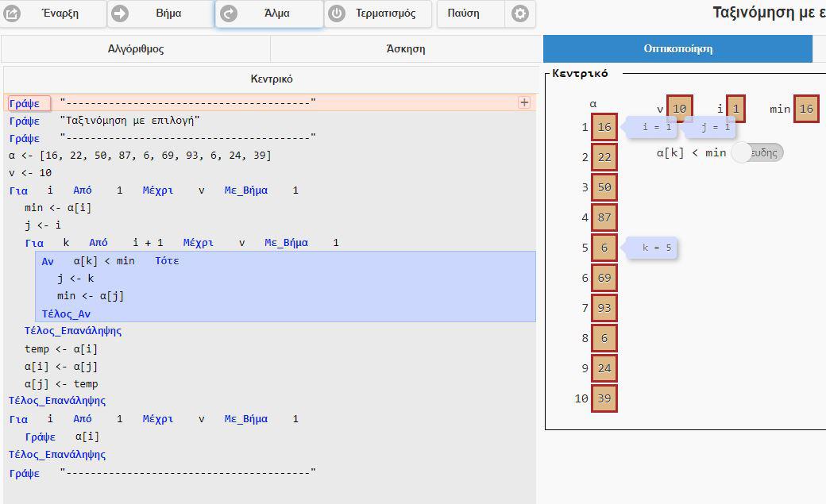Select the Κεντρικό code panel header
This screenshot has height=504, width=826.
pyautogui.click(x=272, y=79)
